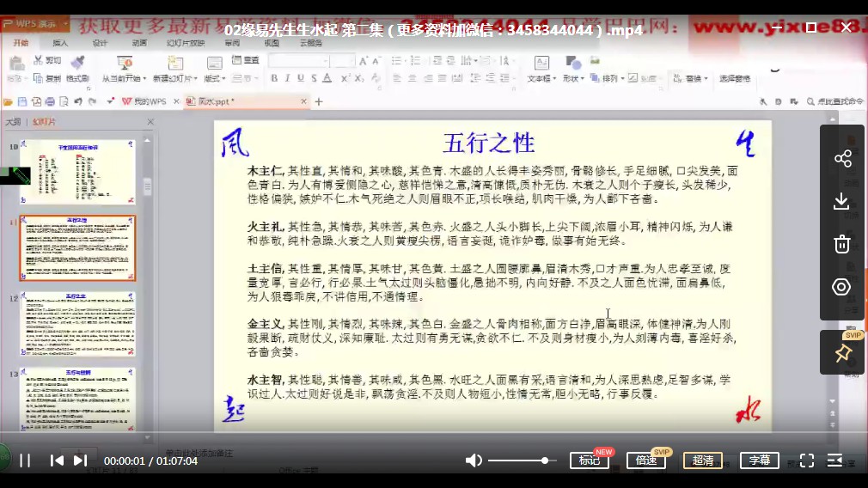This screenshot has height=488, width=868.
Task: Click the share icon on right panel
Action: 842,159
